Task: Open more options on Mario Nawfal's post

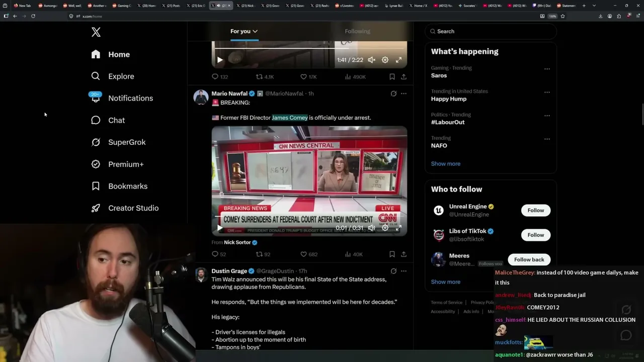Action: 404,94
